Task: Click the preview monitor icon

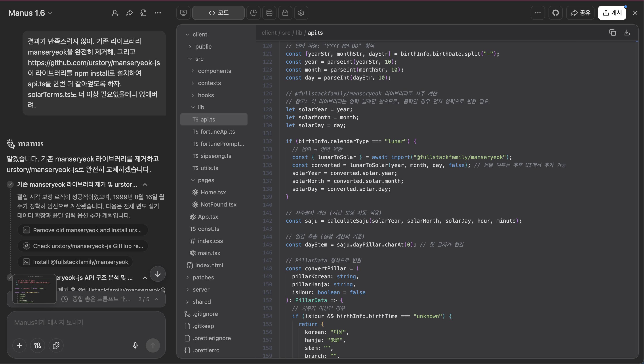Action: 183,13
